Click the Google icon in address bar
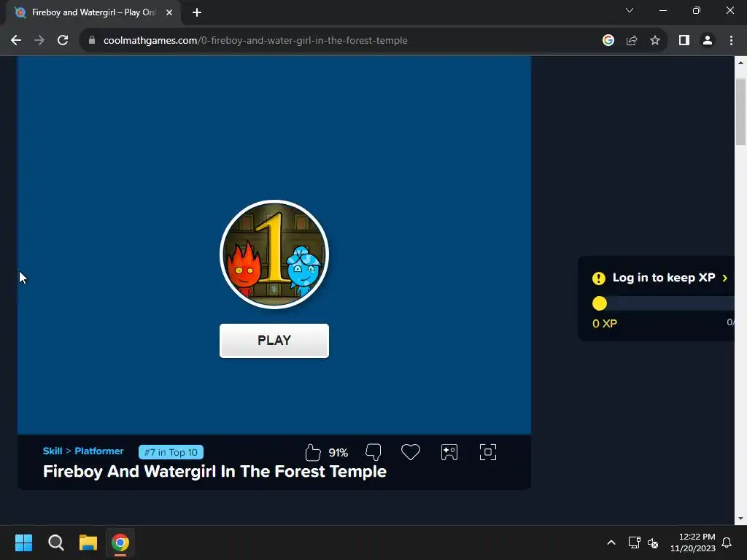The height and width of the screenshot is (560, 747). tap(608, 41)
